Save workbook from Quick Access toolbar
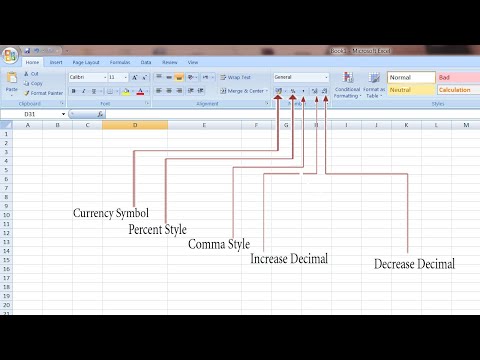This screenshot has height=360, width=480. tap(27, 51)
